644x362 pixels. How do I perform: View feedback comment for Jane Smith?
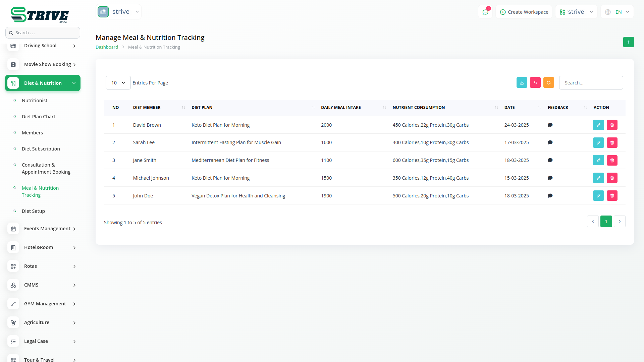coord(550,160)
